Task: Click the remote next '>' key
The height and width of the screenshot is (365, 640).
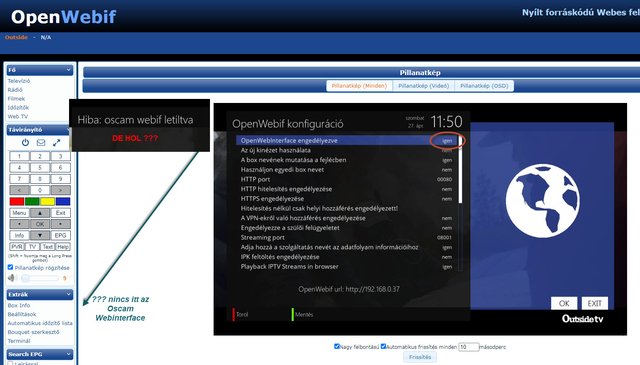Action: click(x=60, y=190)
